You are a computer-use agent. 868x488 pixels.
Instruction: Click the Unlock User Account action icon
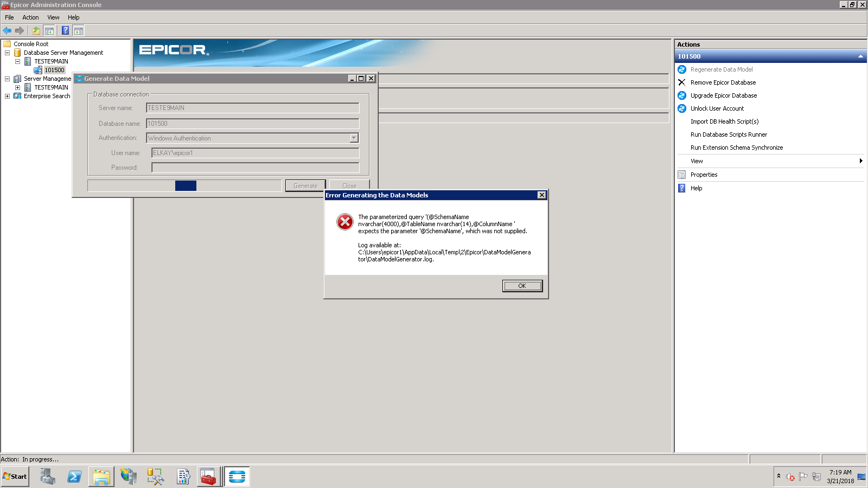tap(682, 108)
